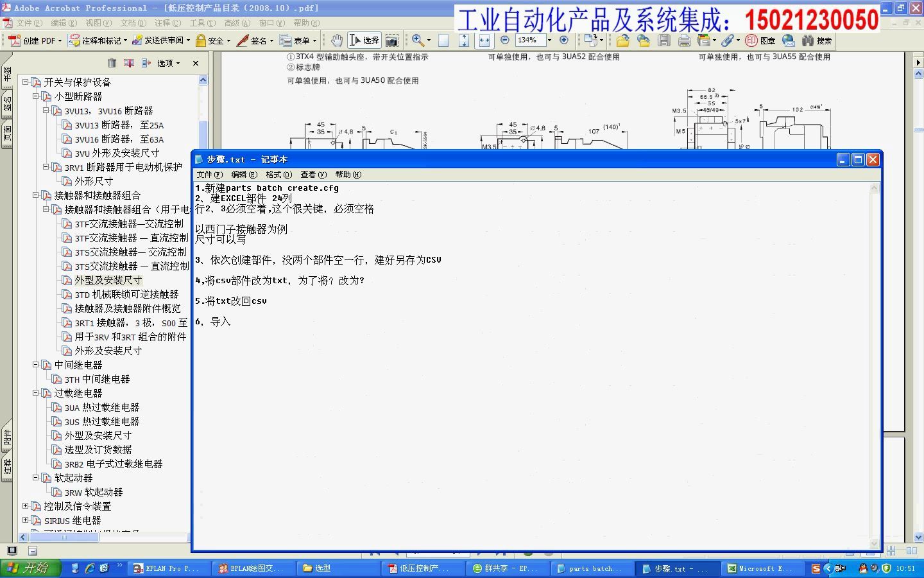Open the Notepad 格式(O) menu
Screen dimensions: 924x578
click(278, 174)
